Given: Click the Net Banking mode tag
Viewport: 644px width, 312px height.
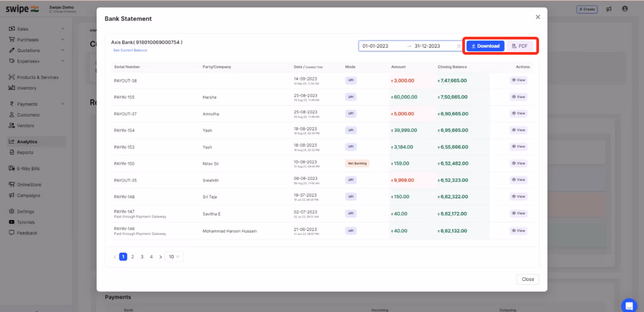Looking at the screenshot, I should pyautogui.click(x=357, y=163).
